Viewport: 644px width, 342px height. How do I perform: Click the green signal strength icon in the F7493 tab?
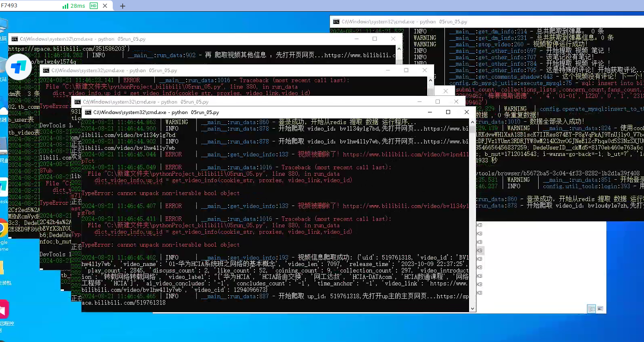pos(65,6)
